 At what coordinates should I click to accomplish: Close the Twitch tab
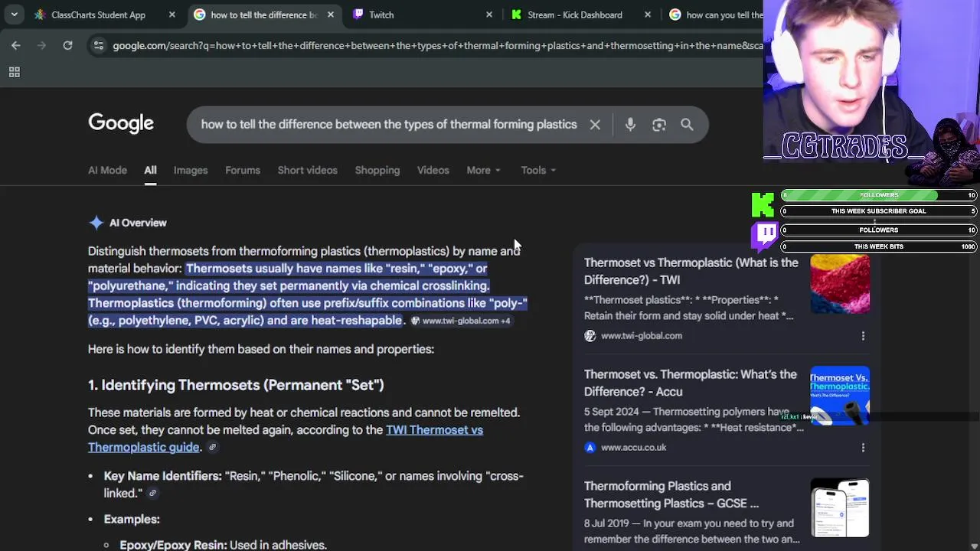489,15
